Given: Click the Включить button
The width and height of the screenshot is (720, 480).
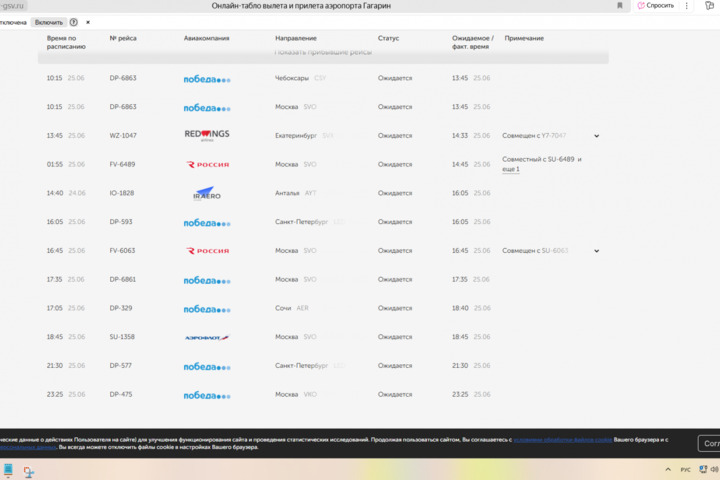Looking at the screenshot, I should 49,22.
